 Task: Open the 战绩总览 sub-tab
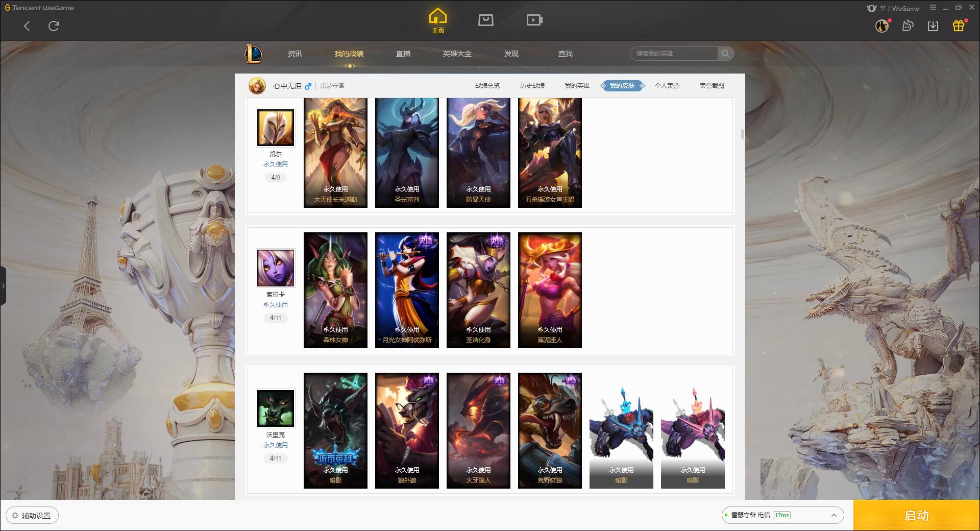coord(487,86)
